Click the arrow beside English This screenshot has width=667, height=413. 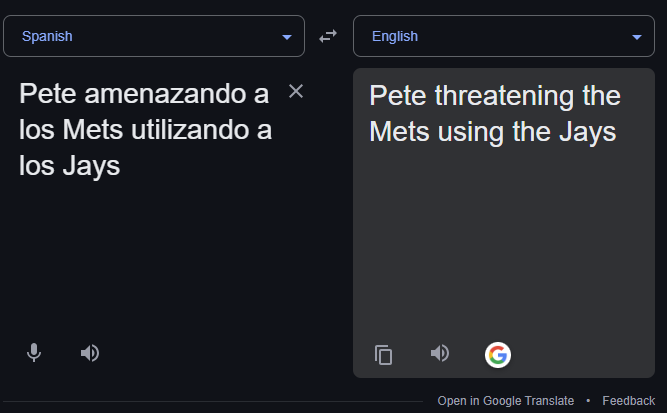pyautogui.click(x=637, y=38)
